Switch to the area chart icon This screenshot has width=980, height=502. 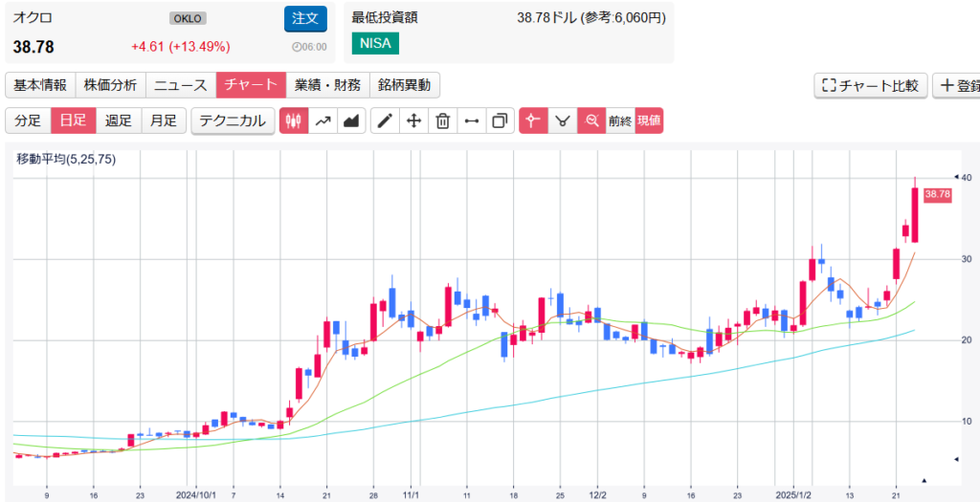point(352,121)
